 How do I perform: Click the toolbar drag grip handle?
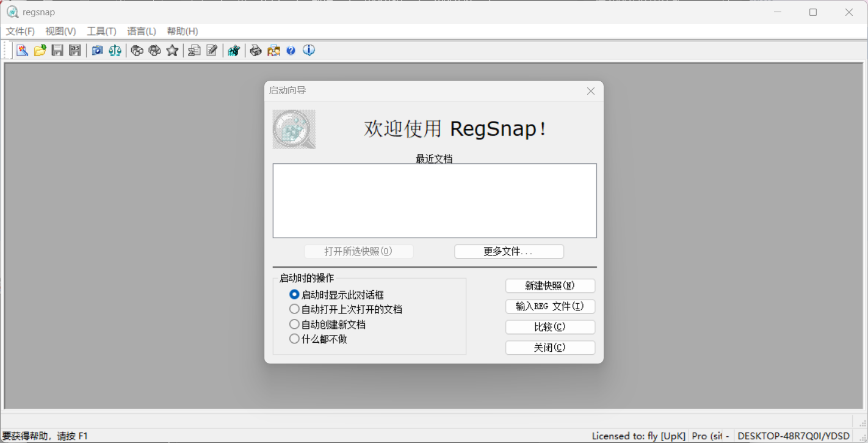click(x=6, y=50)
